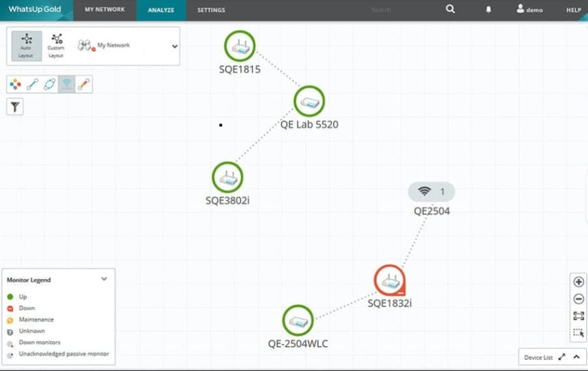Open the notifications bell
Screen dimensions: 588x371
[x=488, y=10]
